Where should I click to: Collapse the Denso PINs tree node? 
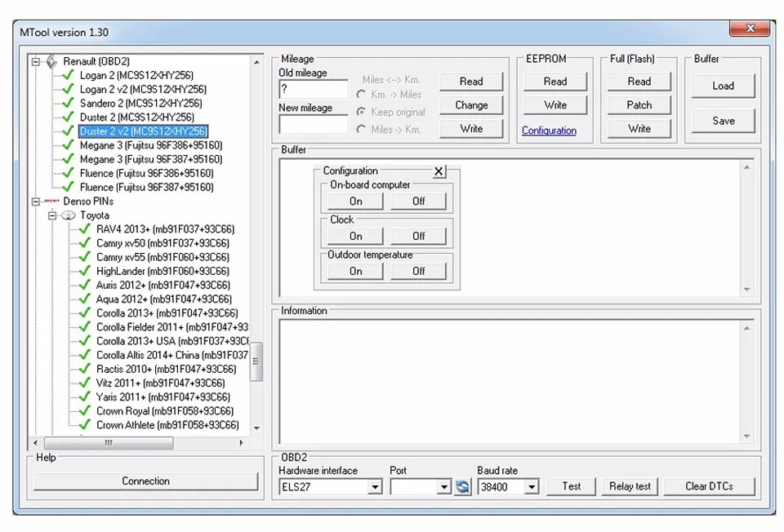point(35,202)
